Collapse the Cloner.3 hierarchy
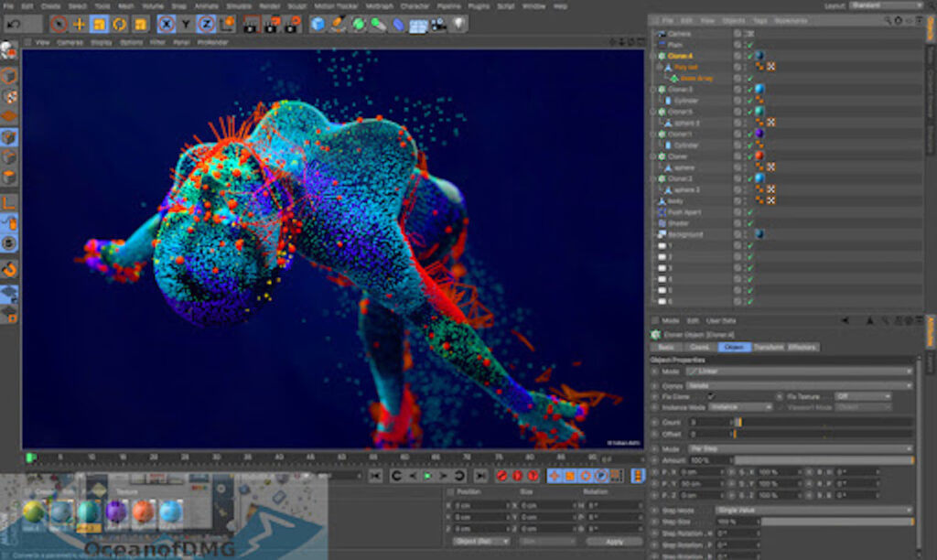The width and height of the screenshot is (937, 560). (x=652, y=89)
